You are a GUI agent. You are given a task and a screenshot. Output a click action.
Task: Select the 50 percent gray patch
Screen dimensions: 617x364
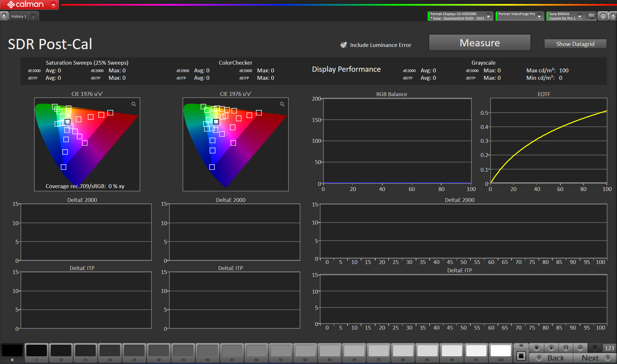tap(256, 351)
